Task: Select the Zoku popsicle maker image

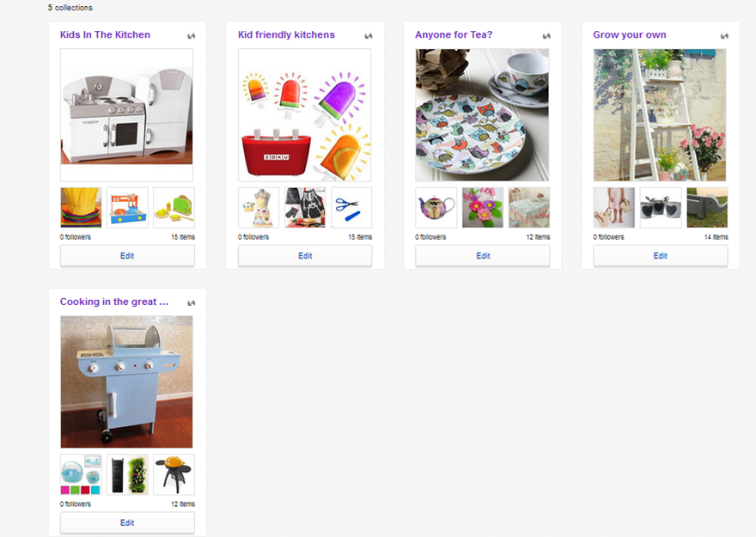Action: point(305,115)
